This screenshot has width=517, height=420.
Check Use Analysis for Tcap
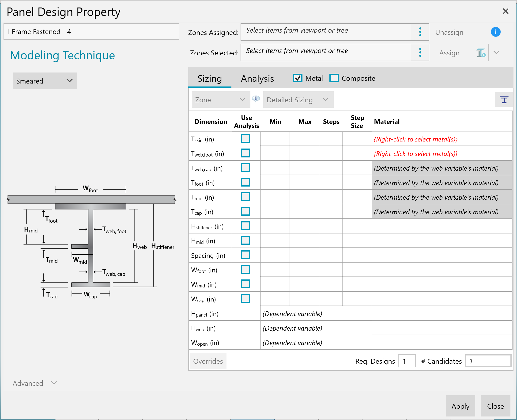tap(245, 211)
